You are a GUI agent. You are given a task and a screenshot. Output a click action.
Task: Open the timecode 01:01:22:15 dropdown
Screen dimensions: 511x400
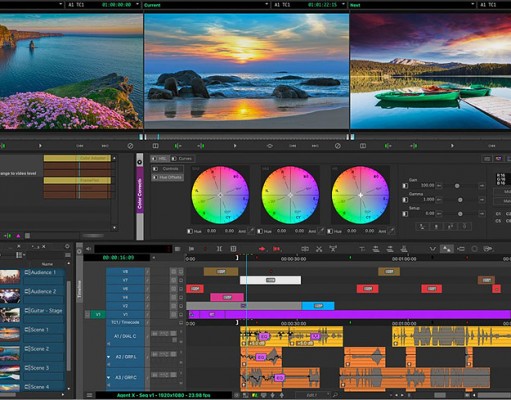tap(343, 4)
